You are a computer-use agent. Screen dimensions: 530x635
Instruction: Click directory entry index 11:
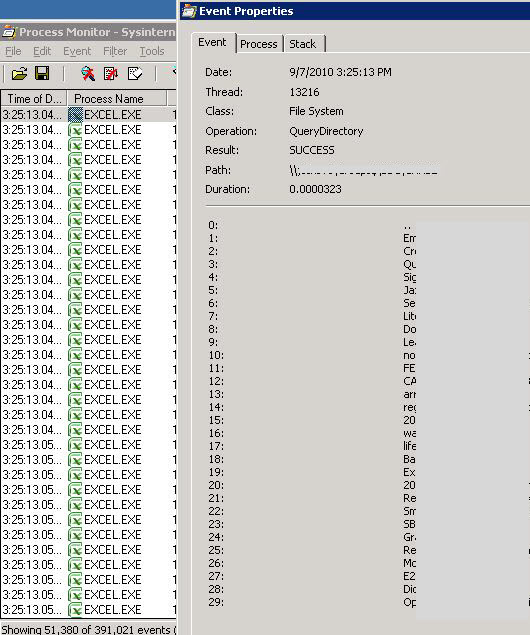(x=216, y=368)
